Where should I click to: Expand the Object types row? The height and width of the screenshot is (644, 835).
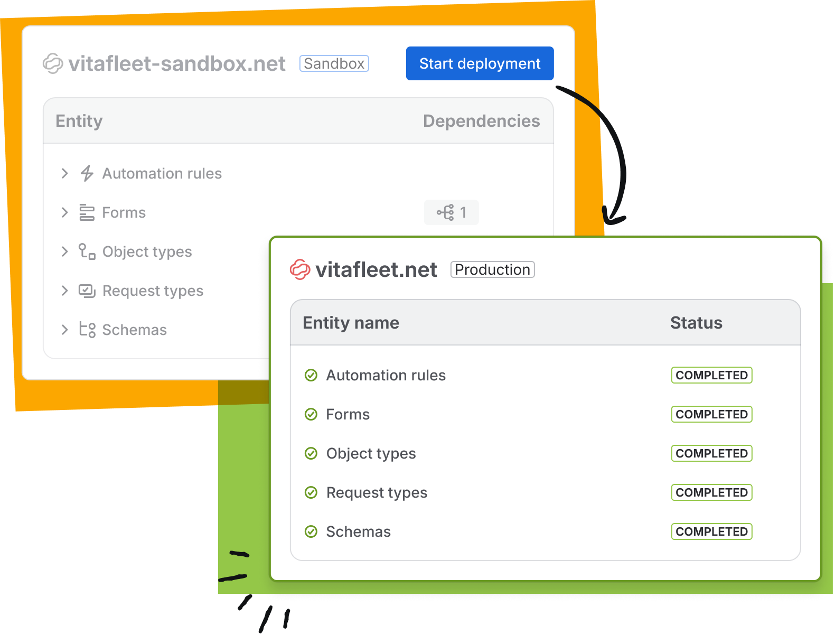65,251
